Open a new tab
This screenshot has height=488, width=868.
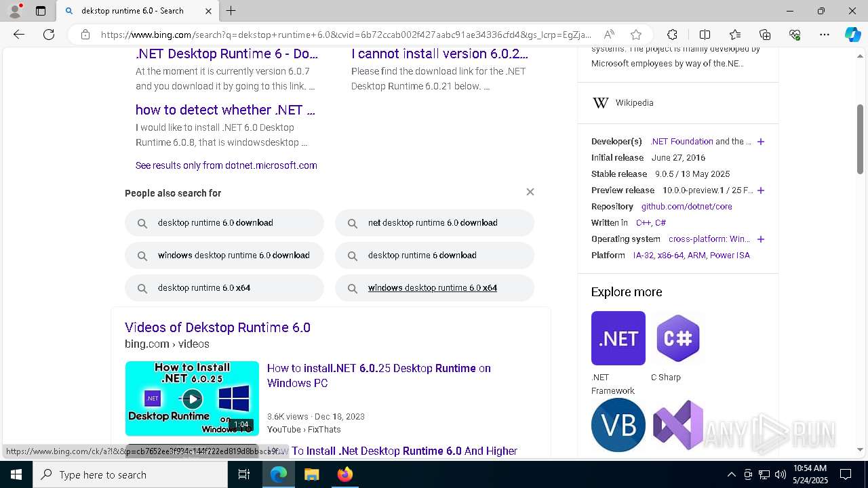(231, 11)
